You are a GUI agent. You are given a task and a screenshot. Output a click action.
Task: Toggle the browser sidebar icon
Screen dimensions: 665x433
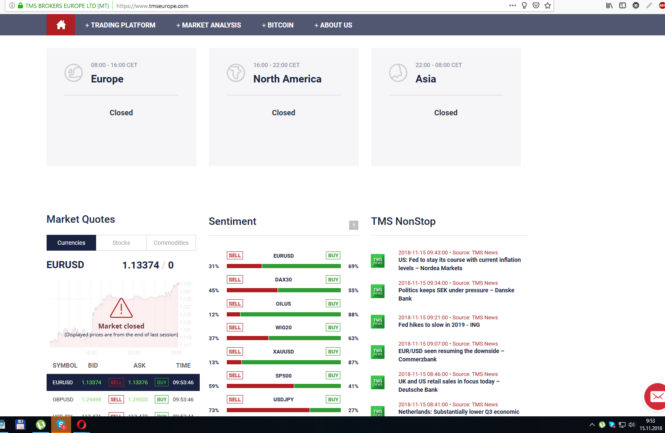[x=622, y=6]
